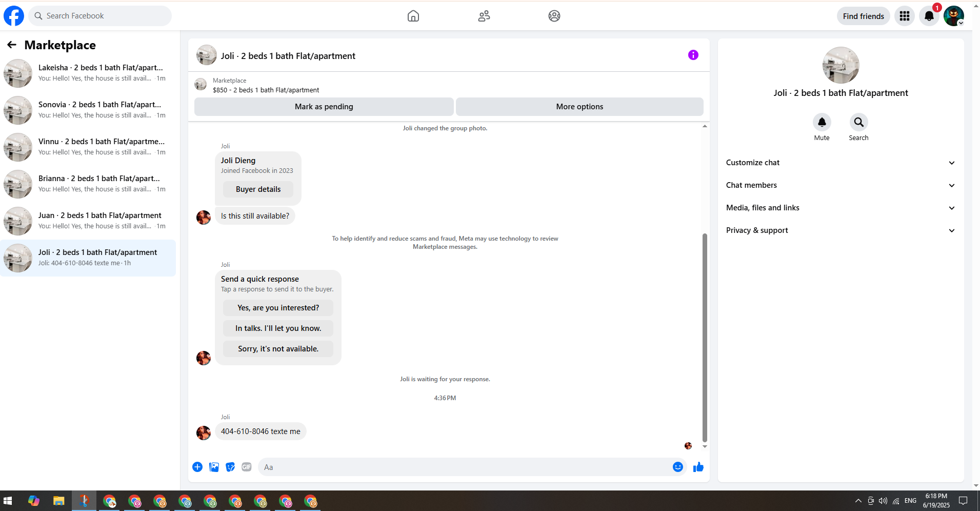Attach a photo using the image icon
The image size is (980, 511).
point(214,467)
